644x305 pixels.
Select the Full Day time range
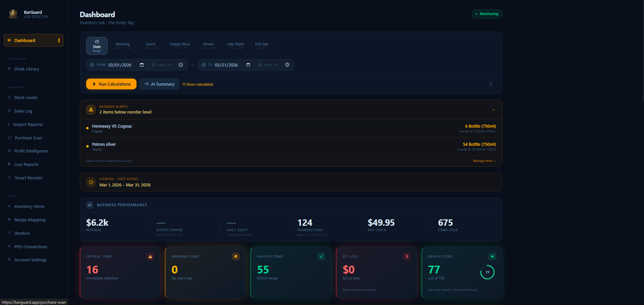pyautogui.click(x=261, y=46)
